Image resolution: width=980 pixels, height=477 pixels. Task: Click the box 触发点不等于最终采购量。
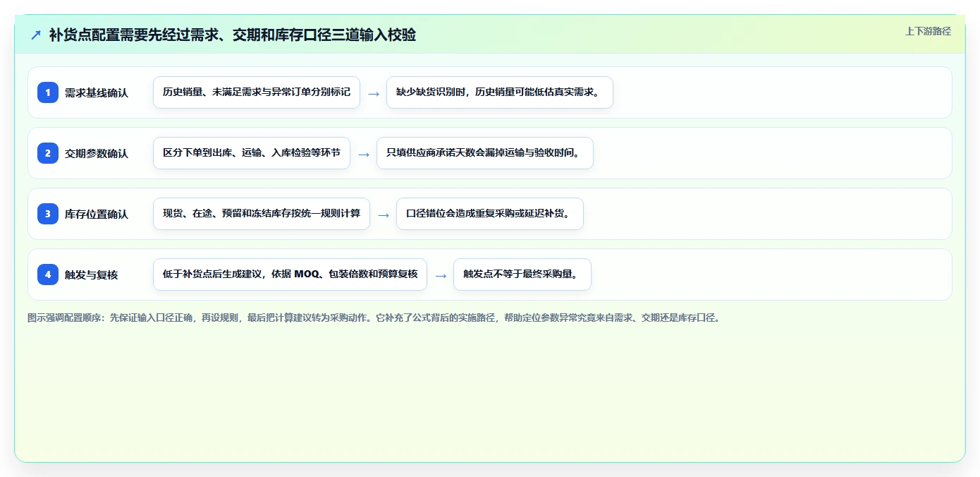522,274
